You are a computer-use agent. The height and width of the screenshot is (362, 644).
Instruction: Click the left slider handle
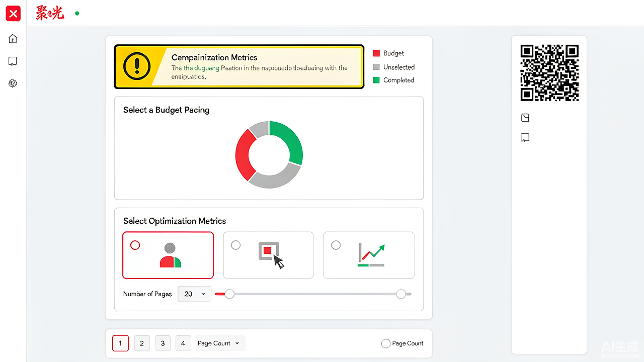[x=229, y=294]
